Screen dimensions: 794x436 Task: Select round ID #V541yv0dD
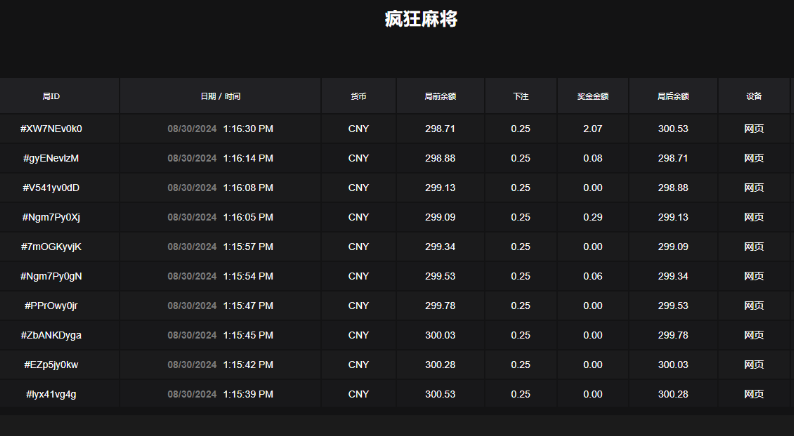(x=51, y=188)
